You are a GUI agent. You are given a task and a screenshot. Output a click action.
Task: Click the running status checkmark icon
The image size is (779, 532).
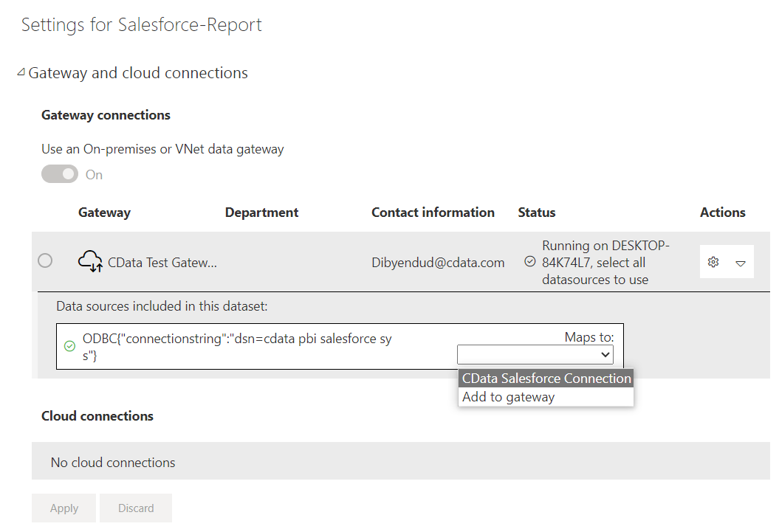click(529, 261)
